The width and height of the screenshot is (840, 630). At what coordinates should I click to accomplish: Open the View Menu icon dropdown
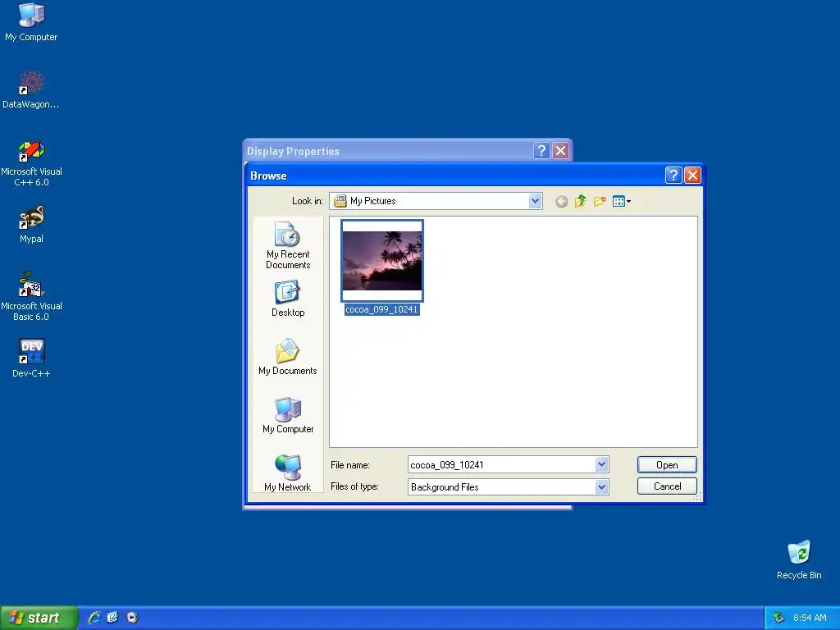(x=622, y=202)
